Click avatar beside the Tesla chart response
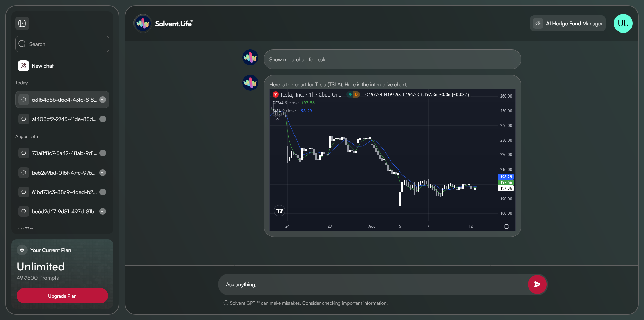644x320 pixels. 250,83
